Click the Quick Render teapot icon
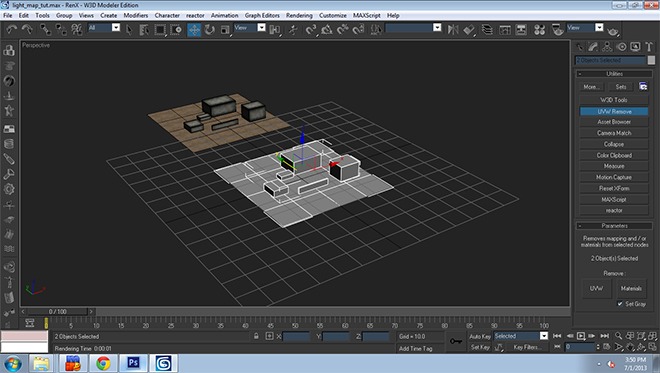 [x=613, y=31]
